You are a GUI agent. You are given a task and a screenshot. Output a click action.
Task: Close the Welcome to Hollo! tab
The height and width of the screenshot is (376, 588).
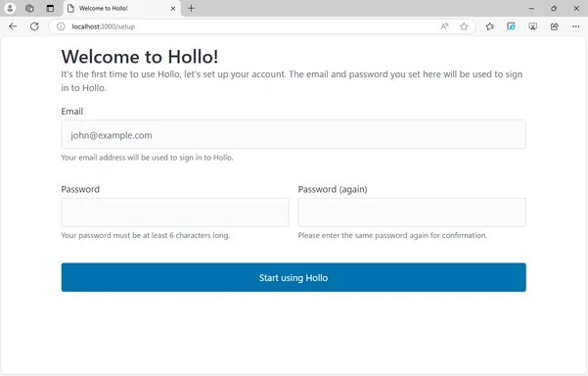point(173,8)
